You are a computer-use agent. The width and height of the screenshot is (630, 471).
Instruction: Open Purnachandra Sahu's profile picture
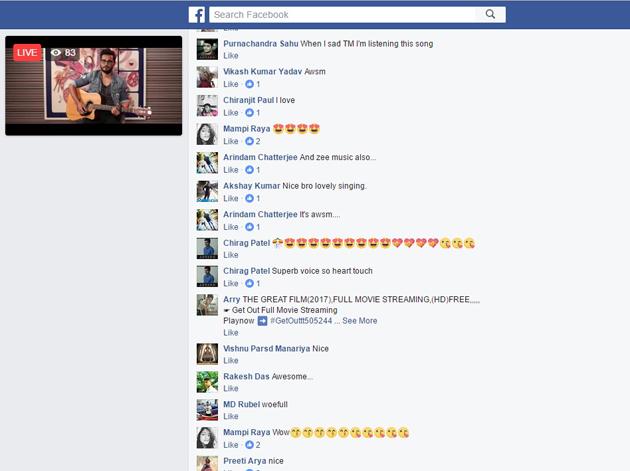(207, 49)
